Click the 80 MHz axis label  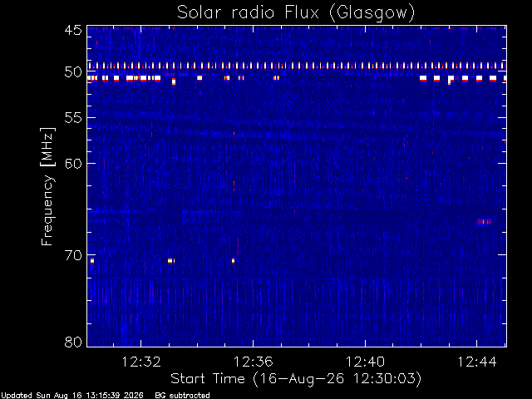[73, 342]
